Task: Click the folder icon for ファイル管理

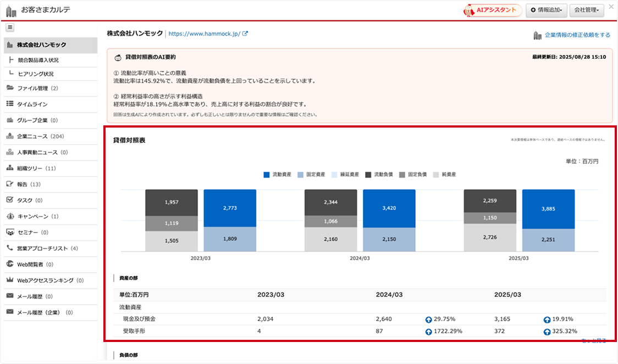Action: pyautogui.click(x=10, y=88)
